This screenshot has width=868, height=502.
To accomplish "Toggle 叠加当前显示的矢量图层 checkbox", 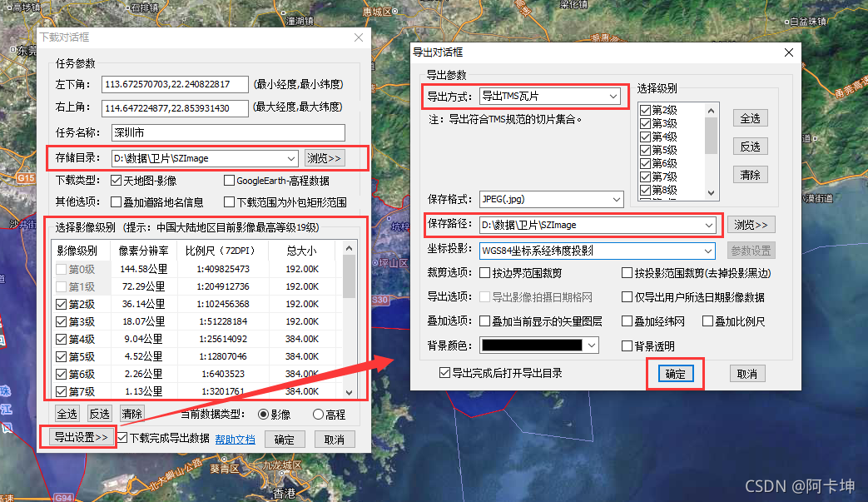I will 485,321.
